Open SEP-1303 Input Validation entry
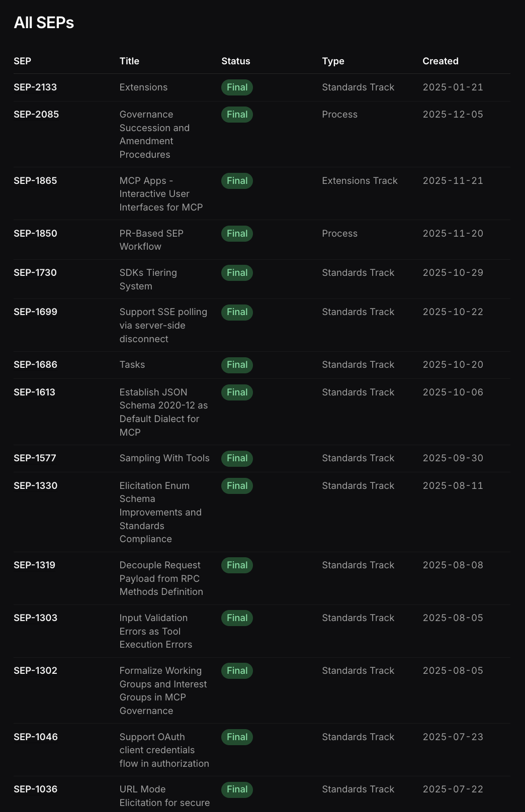The width and height of the screenshot is (525, 812). (x=35, y=618)
